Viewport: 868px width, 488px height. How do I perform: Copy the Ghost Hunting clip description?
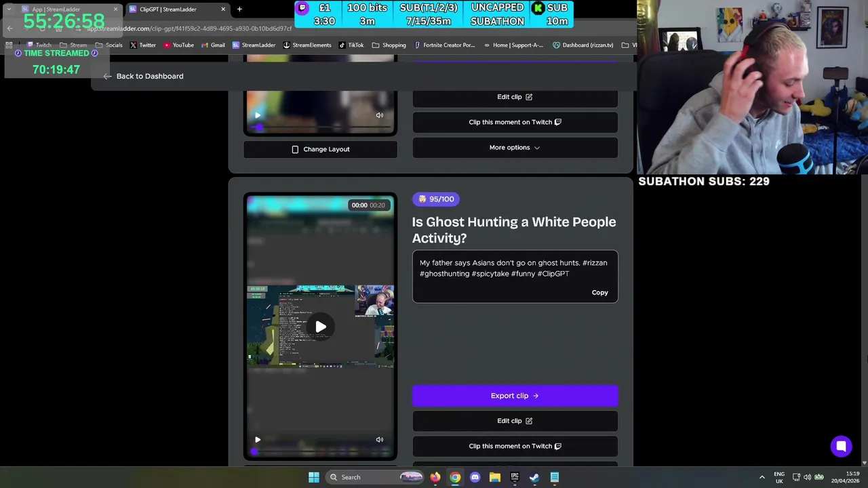599,292
